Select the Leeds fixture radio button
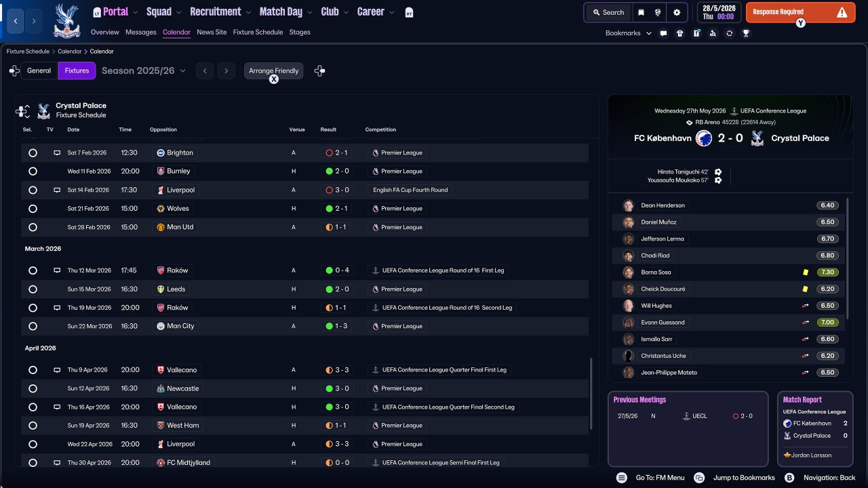This screenshot has width=868, height=488. point(33,289)
